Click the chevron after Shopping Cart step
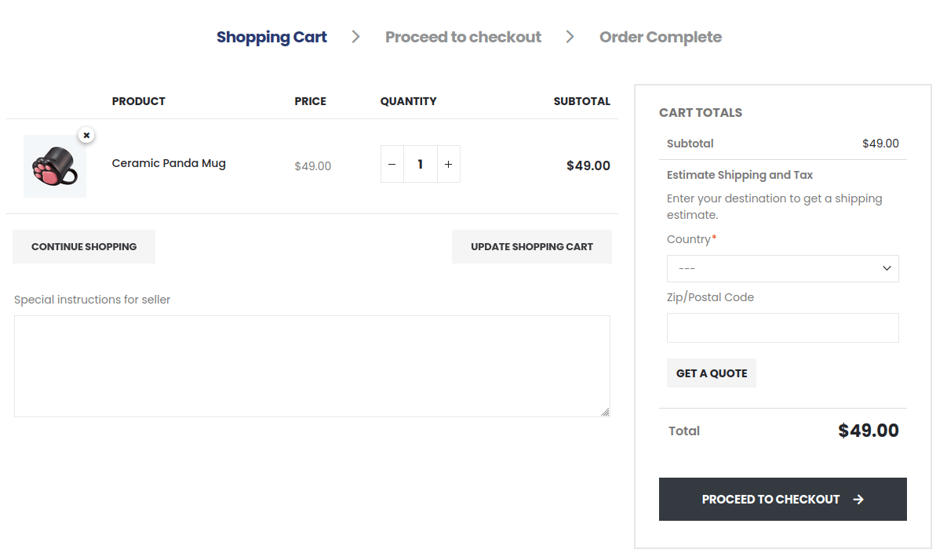The width and height of the screenshot is (947, 560). (355, 37)
